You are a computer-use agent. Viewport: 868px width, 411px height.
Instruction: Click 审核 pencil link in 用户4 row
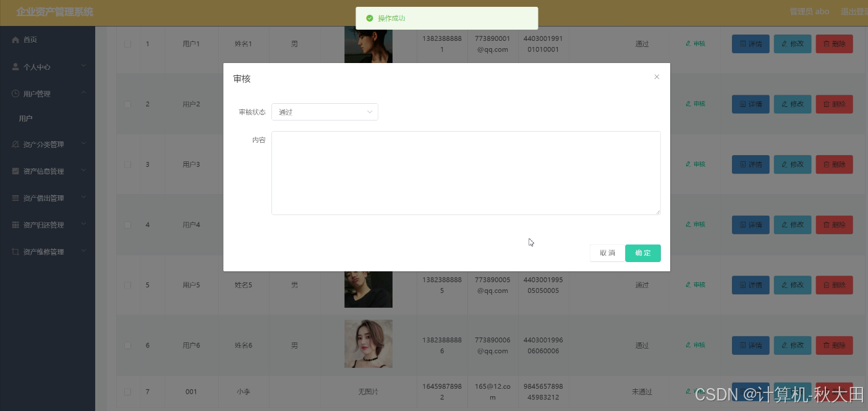point(696,224)
